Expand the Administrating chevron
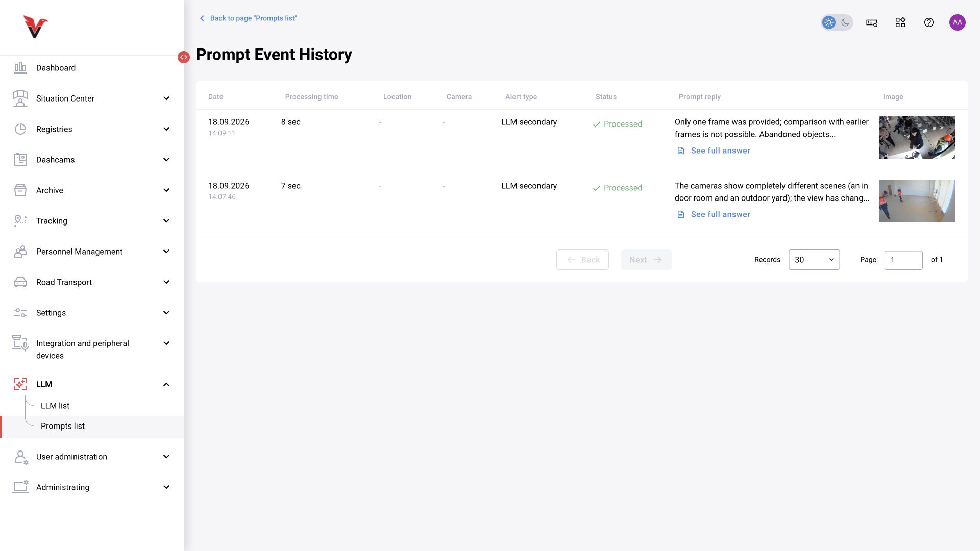980x551 pixels. [x=166, y=487]
